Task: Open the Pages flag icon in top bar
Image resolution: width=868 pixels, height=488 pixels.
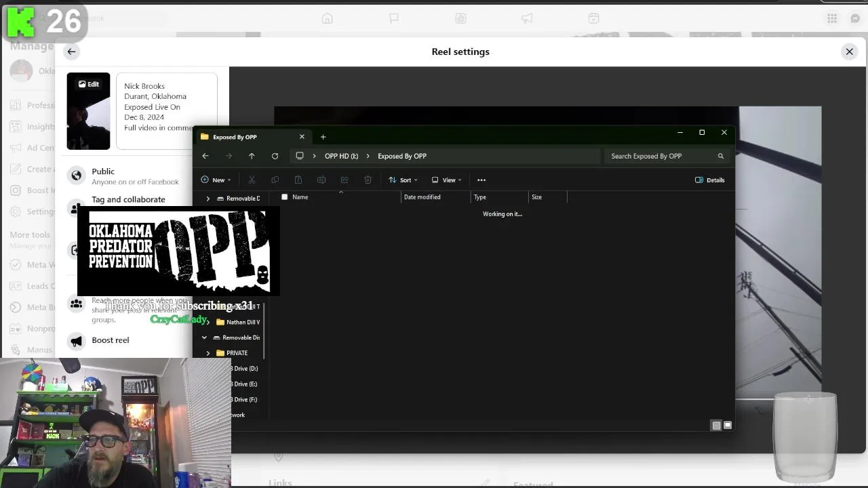Action: 394,18
